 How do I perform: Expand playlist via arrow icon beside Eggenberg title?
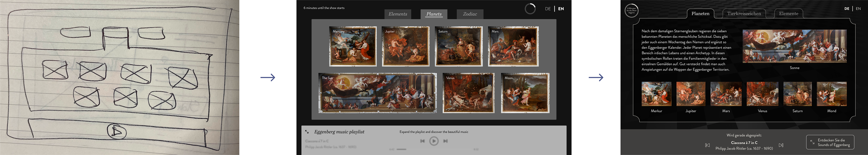pyautogui.click(x=307, y=132)
